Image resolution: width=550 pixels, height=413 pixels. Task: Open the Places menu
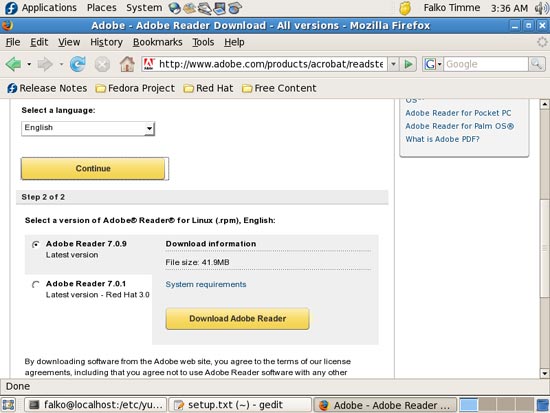[101, 8]
